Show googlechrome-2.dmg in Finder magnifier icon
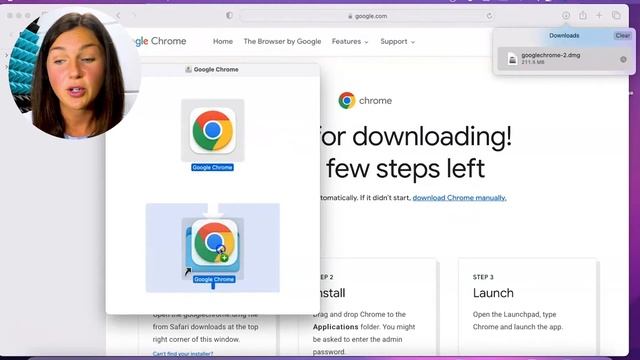Image resolution: width=640 pixels, height=360 pixels. [623, 60]
